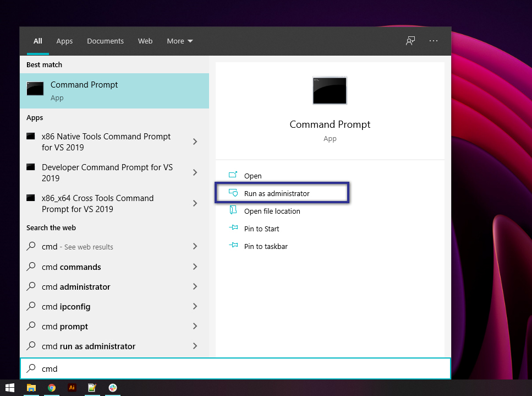Click the Pin to taskbar pushpin icon
The height and width of the screenshot is (396, 532).
click(233, 246)
